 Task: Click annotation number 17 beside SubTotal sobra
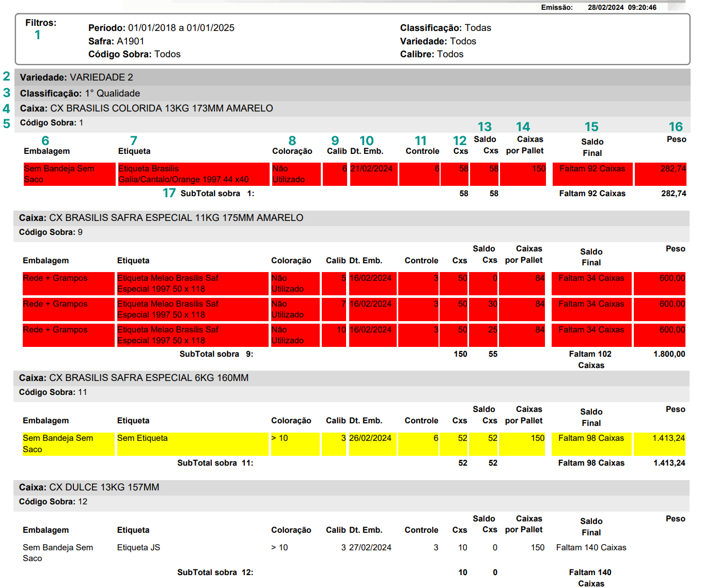coord(169,193)
